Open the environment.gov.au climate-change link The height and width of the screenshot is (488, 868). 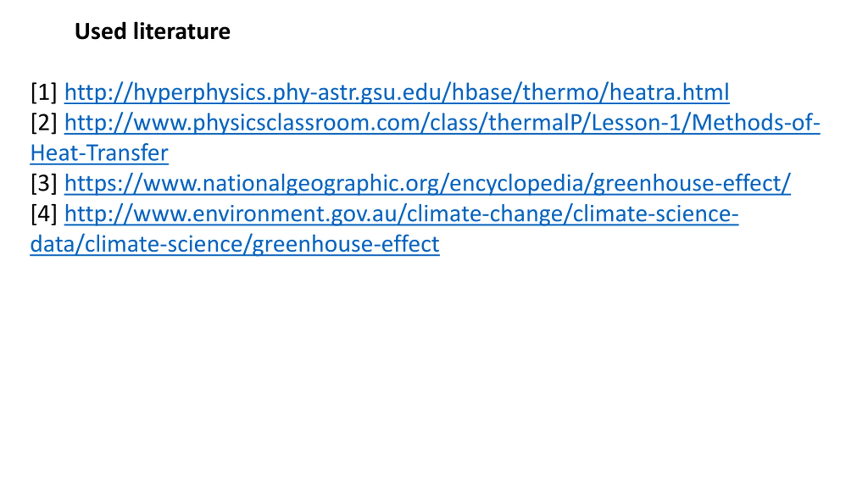(x=401, y=214)
